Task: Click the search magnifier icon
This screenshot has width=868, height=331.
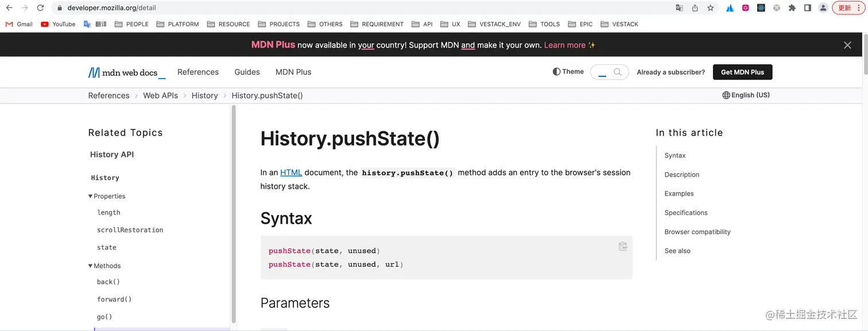Action: (x=617, y=72)
